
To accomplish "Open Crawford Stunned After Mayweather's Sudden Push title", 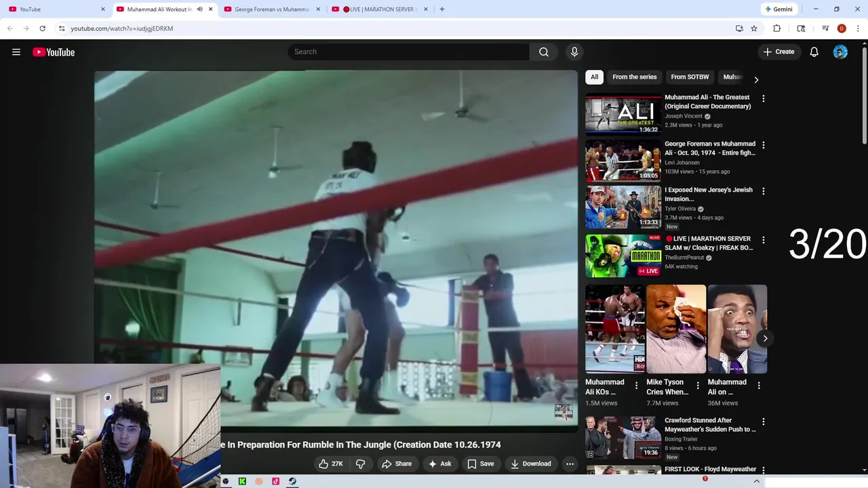I will coord(710,425).
